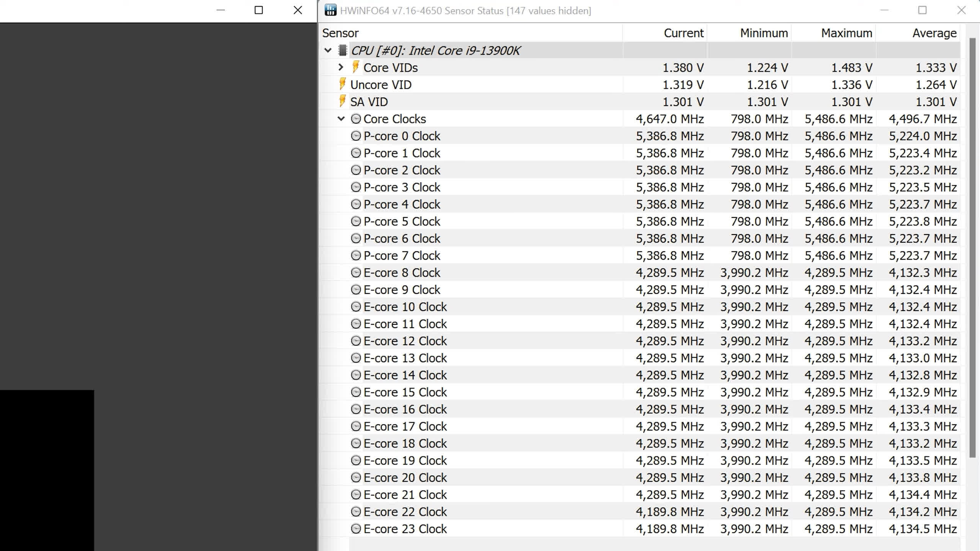Image resolution: width=980 pixels, height=551 pixels.
Task: Select the Uncore VID row label
Action: pyautogui.click(x=381, y=85)
